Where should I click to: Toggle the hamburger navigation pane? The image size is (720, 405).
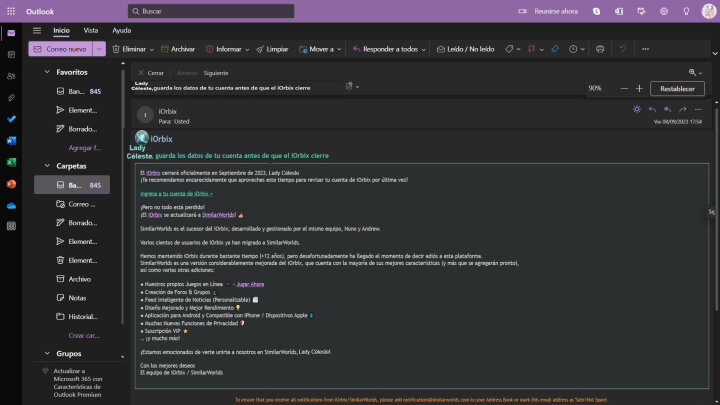(x=37, y=30)
